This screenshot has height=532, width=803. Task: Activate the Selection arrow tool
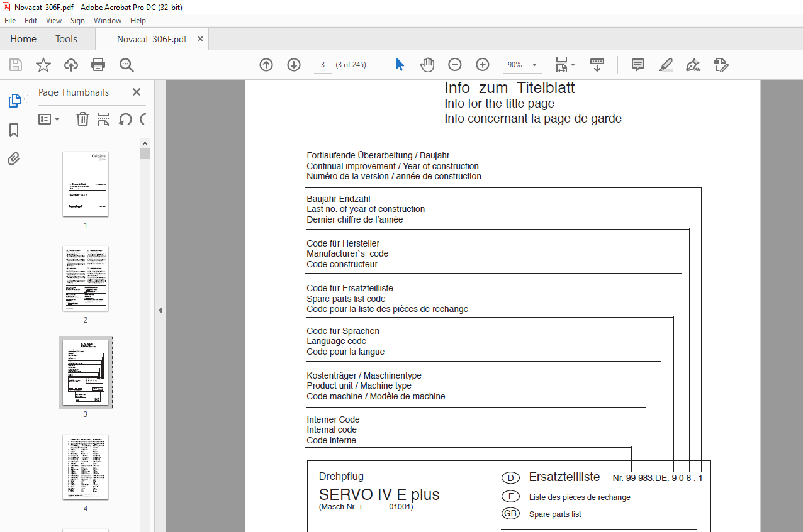[400, 65]
